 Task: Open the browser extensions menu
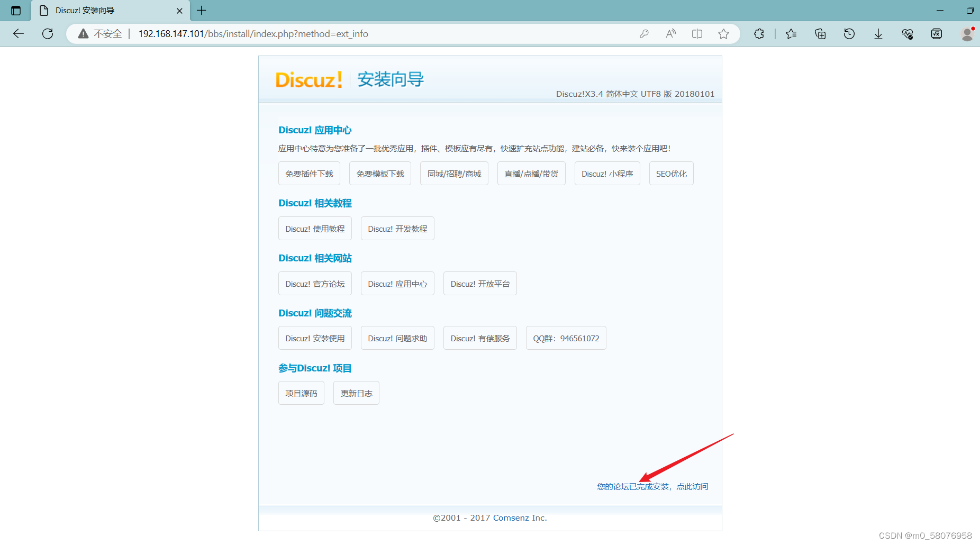[759, 34]
